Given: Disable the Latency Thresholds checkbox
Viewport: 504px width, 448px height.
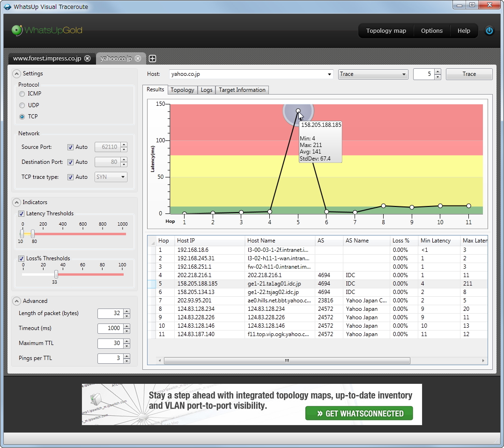Looking at the screenshot, I should tap(21, 213).
